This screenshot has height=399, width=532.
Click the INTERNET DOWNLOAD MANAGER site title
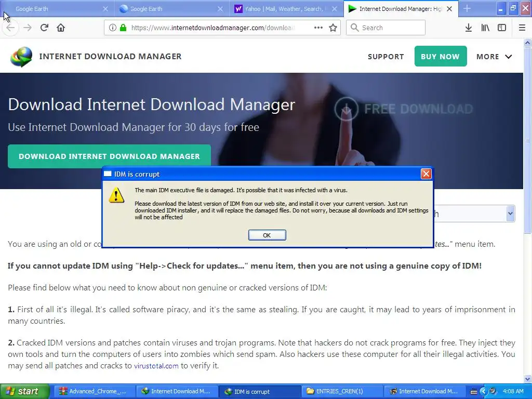[110, 56]
